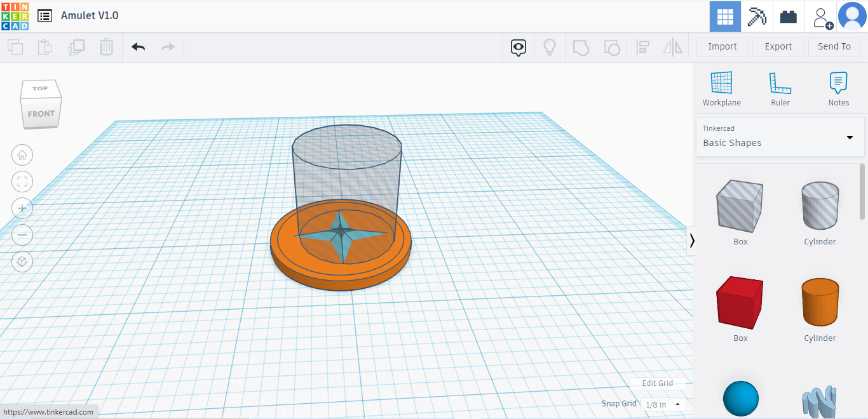
Task: Click the Mirror (flip) tool icon
Action: tap(672, 47)
